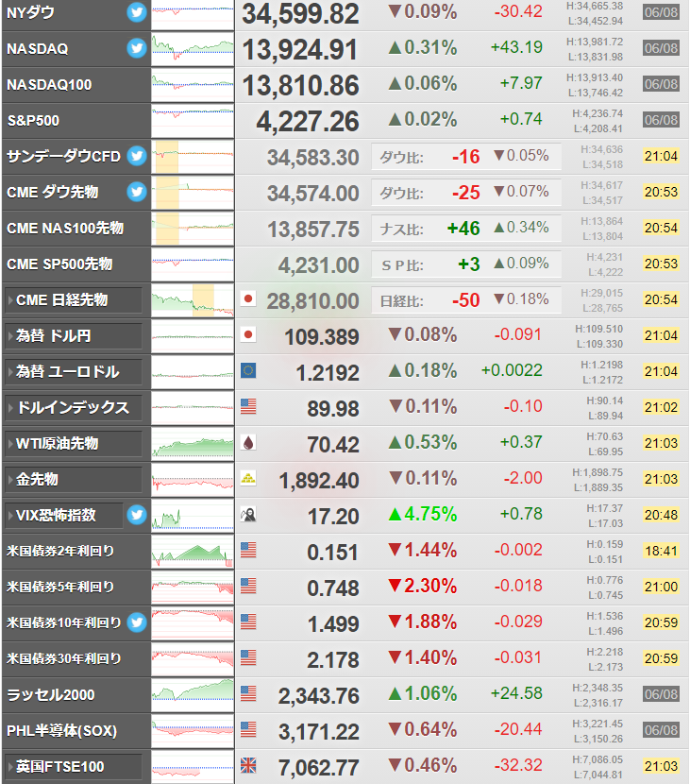The image size is (690, 784).
Task: Select the FTSE100 price 7,062.77
Action: click(x=319, y=768)
